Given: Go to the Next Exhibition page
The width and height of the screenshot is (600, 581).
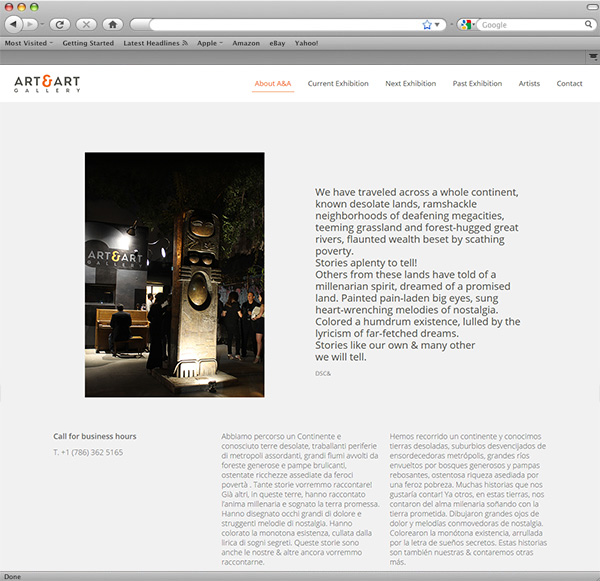Looking at the screenshot, I should (410, 84).
